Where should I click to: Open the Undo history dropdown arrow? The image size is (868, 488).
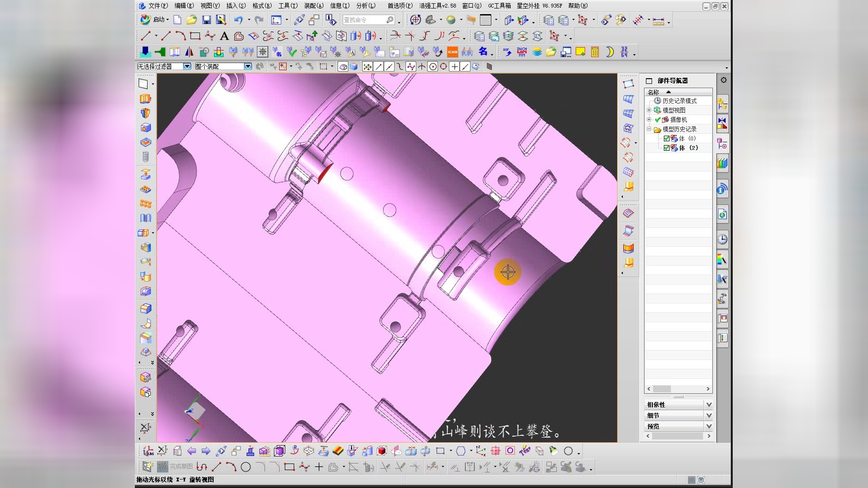point(248,20)
